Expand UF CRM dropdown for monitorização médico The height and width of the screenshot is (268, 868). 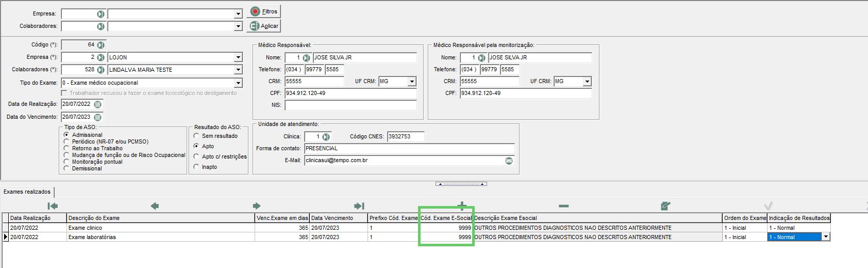[587, 82]
